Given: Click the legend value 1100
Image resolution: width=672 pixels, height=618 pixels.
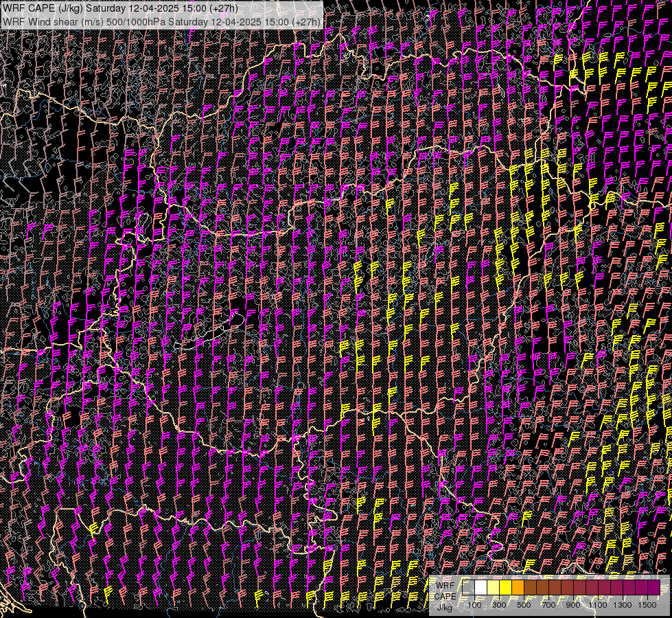Looking at the screenshot, I should pos(598,605).
